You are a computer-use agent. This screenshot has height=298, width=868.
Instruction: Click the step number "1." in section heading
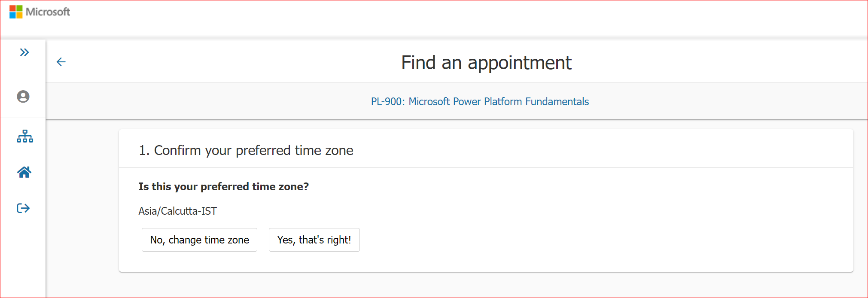(x=144, y=150)
